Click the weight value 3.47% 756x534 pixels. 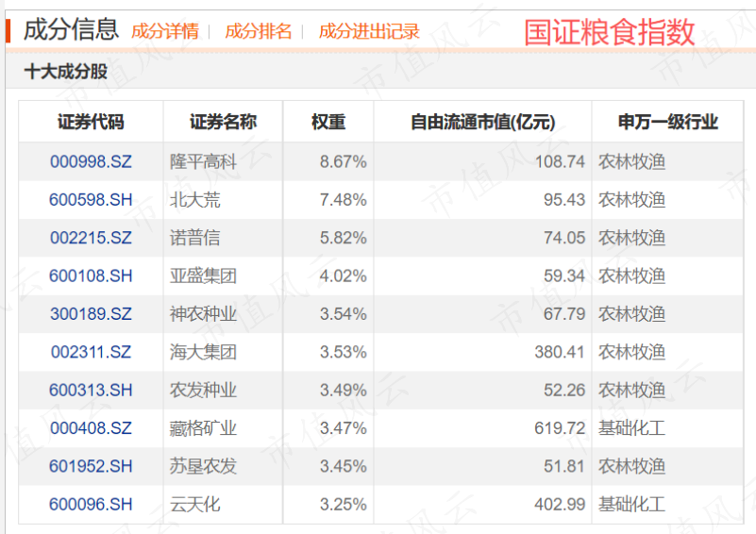344,428
